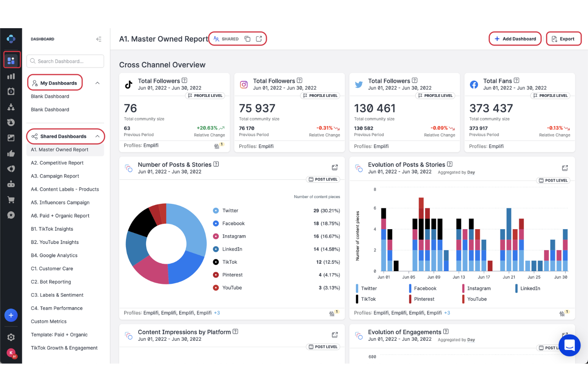Click the shopping cart commerce icon
Image resolution: width=588 pixels, height=392 pixels.
click(11, 199)
